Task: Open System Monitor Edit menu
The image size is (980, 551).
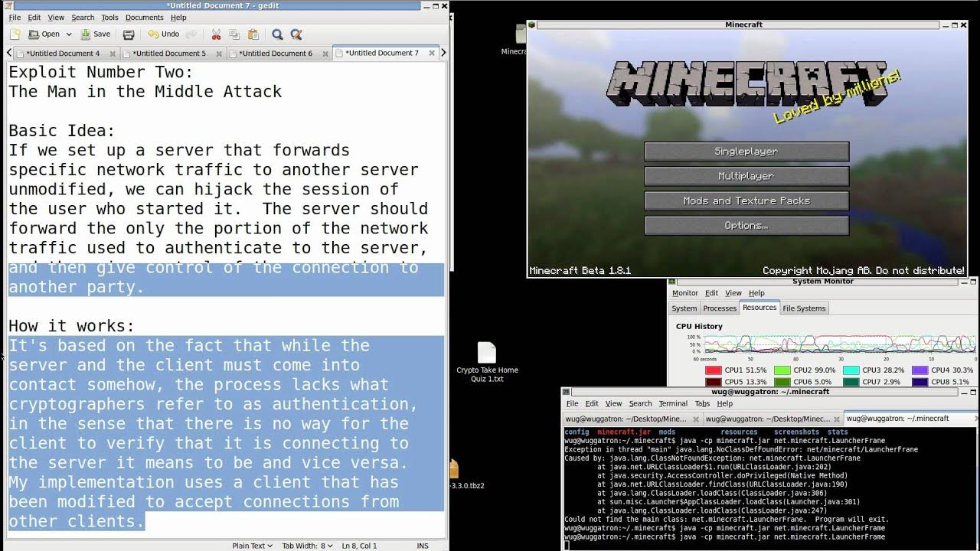Action: (x=712, y=293)
